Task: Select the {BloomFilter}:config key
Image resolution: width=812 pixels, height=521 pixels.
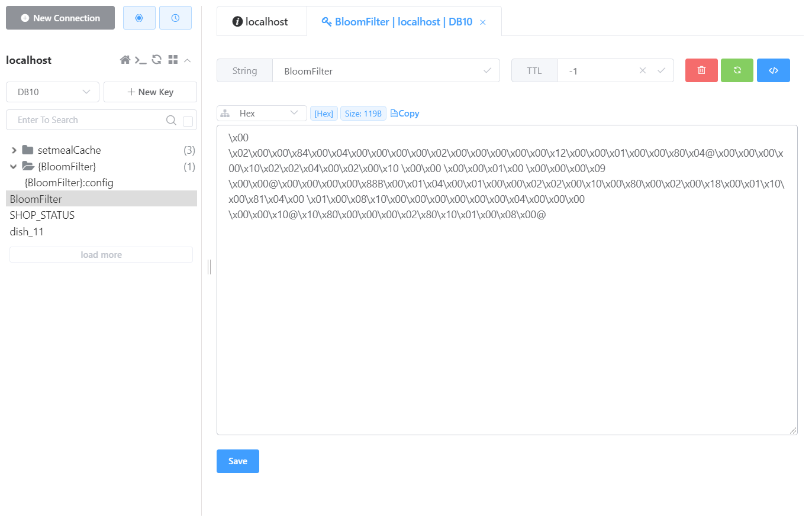Action: pos(69,183)
